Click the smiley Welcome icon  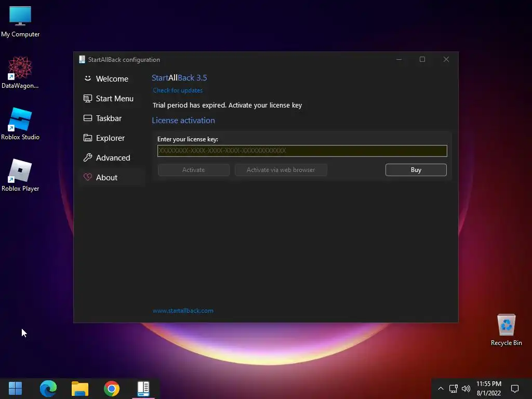pyautogui.click(x=87, y=78)
